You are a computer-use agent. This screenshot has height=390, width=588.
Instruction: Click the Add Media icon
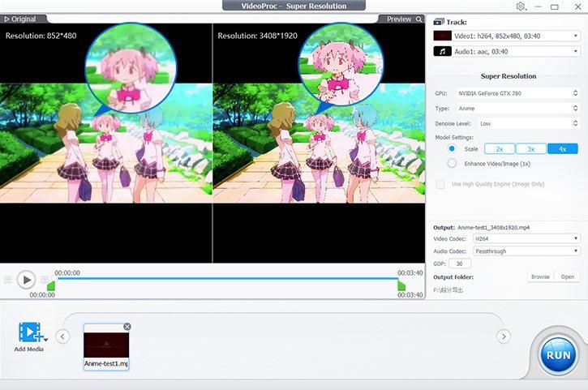[x=30, y=333]
